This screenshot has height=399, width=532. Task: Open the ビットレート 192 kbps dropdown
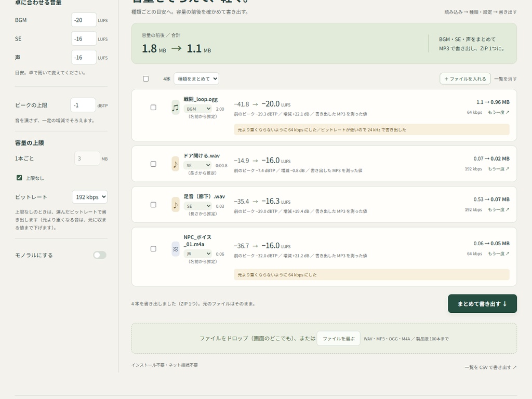coord(89,197)
